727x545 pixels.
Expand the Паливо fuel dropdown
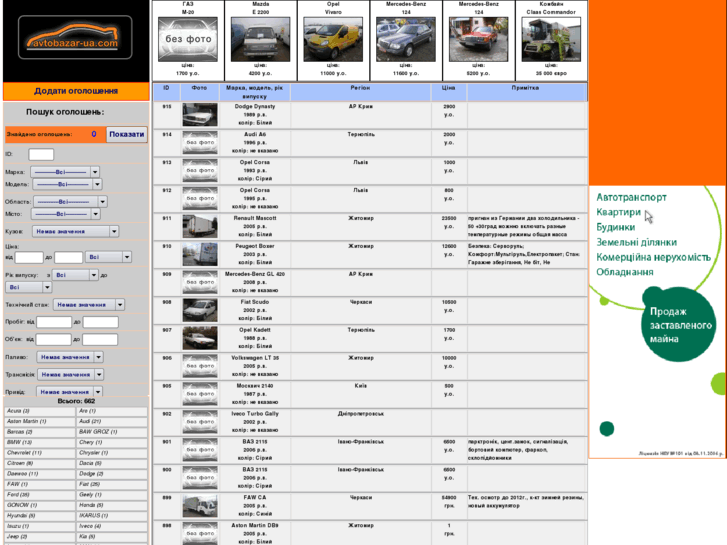click(x=69, y=356)
